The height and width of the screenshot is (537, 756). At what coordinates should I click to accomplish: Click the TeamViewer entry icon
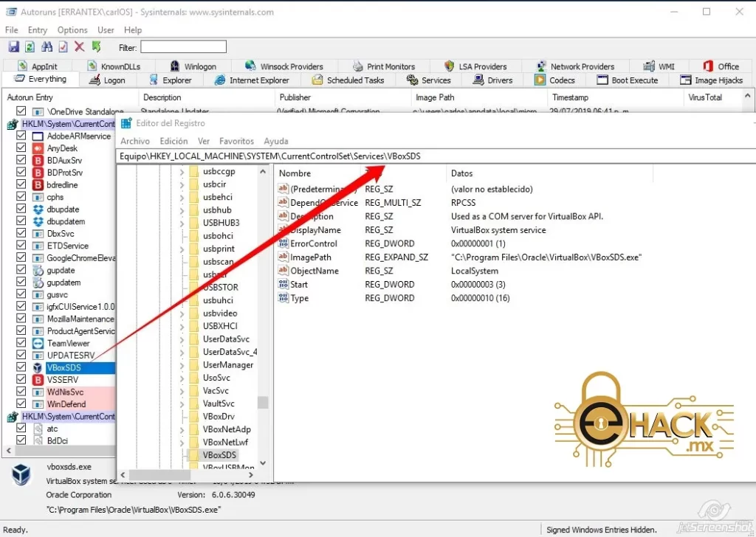point(38,344)
